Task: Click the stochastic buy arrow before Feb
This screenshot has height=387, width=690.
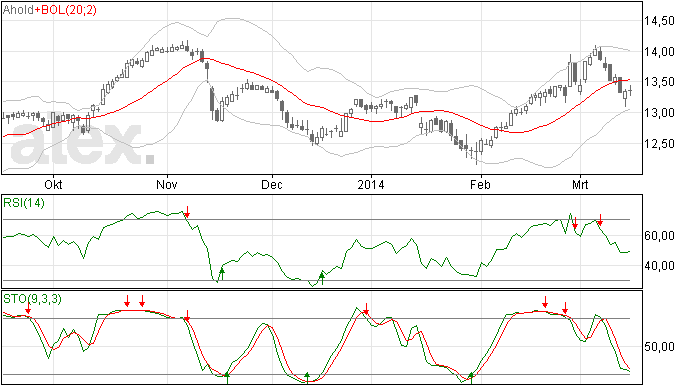Action: [471, 378]
